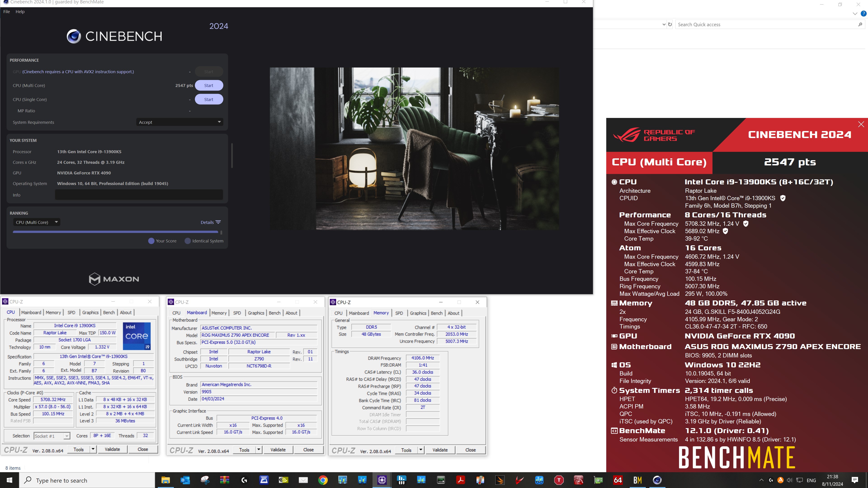Screen dimensions: 868x488
Task: Open Tools dropdown arrow in CPU-Z Mainboard window
Action: pos(259,450)
